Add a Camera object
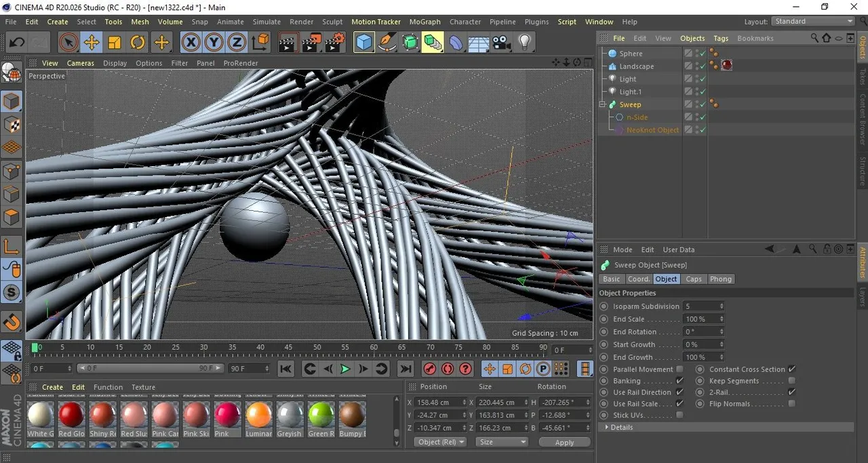The image size is (868, 463). point(501,43)
